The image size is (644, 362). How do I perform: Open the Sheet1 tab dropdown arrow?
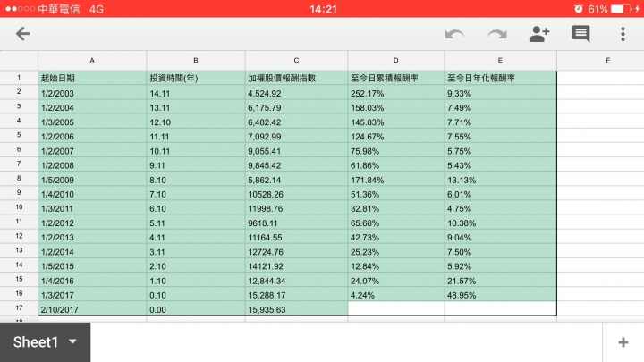[x=72, y=341]
